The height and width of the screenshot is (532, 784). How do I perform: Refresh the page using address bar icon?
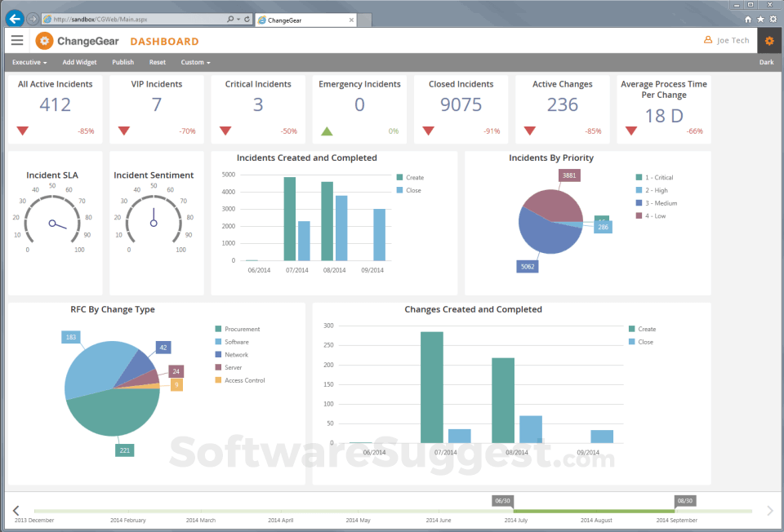(247, 19)
